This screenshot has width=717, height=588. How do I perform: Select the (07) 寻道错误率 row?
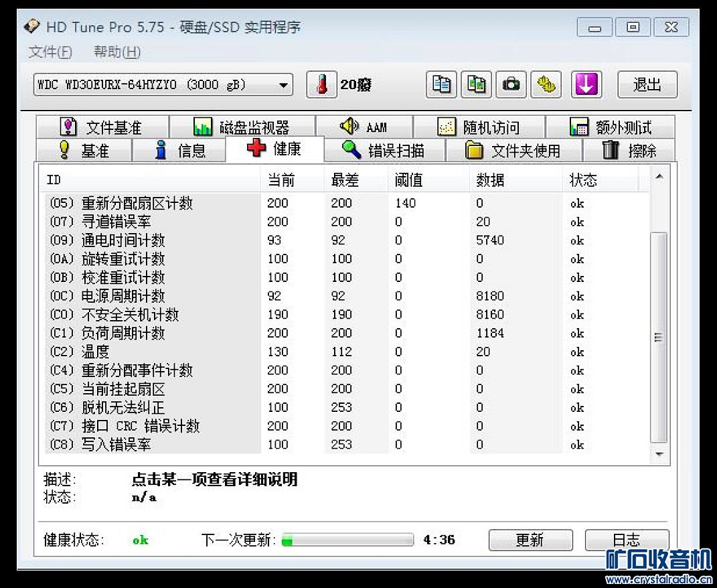point(347,222)
